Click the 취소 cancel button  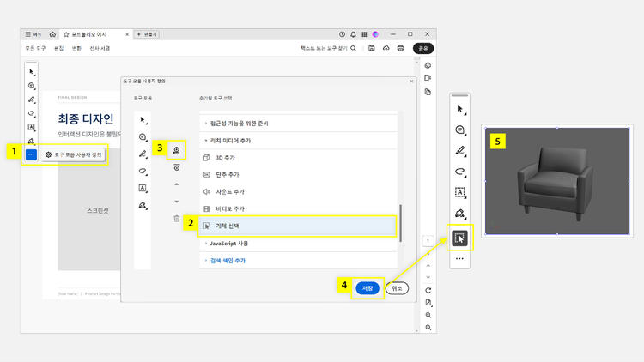(x=397, y=288)
